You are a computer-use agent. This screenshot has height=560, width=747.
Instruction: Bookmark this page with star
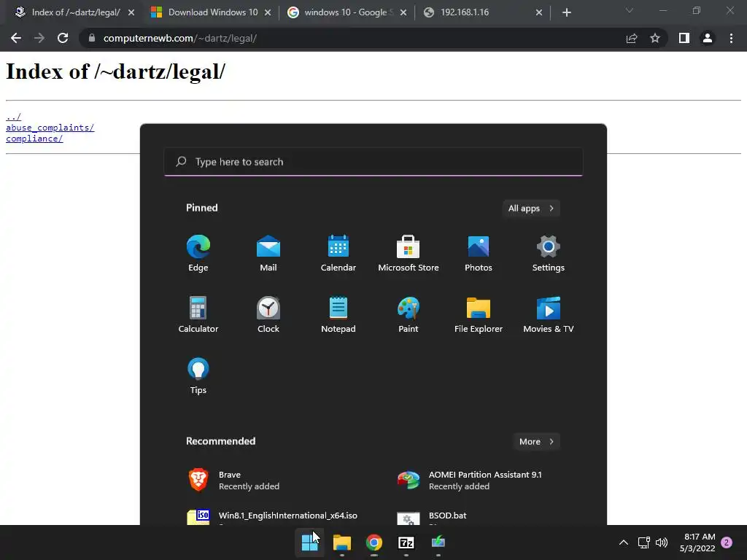click(655, 38)
